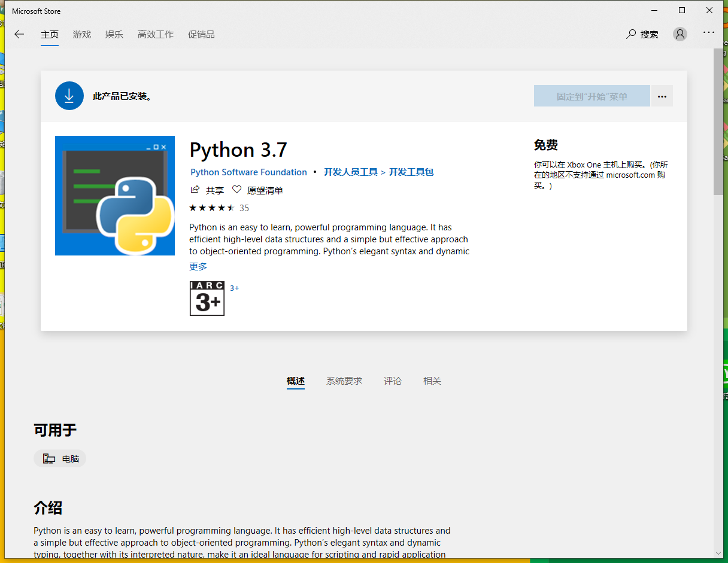This screenshot has height=563, width=728.
Task: Go back with the arrow icon
Action: (19, 34)
